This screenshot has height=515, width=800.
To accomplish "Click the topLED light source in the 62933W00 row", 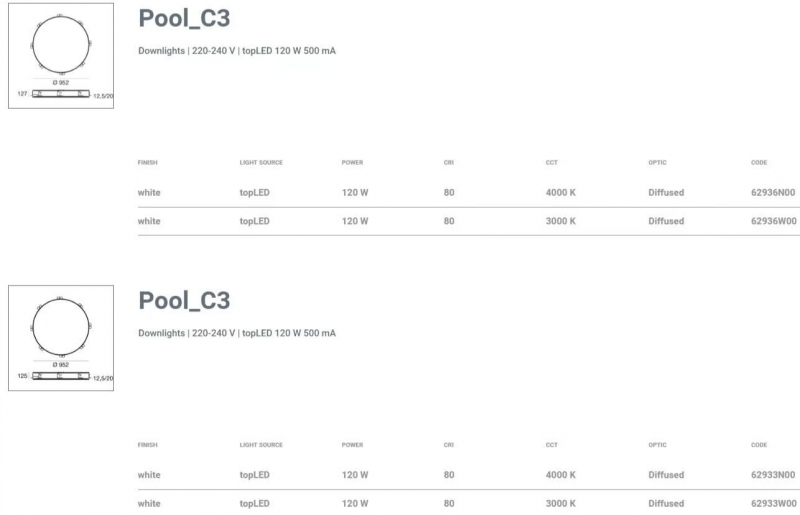I will pos(255,503).
